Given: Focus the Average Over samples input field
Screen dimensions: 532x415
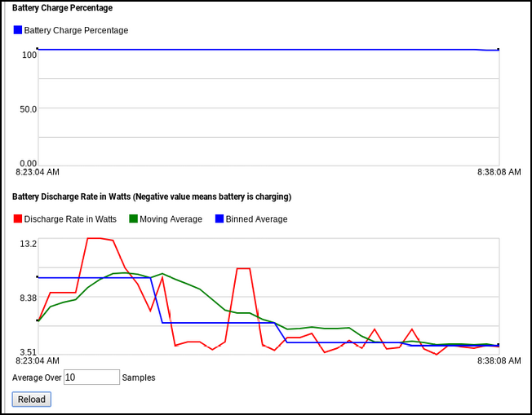Looking at the screenshot, I should [x=91, y=377].
